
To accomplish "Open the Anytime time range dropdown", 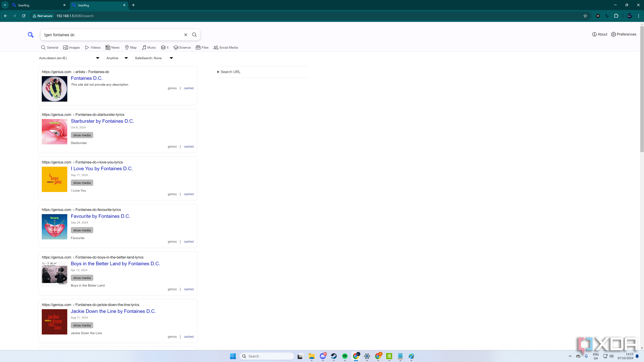I will pos(117,58).
